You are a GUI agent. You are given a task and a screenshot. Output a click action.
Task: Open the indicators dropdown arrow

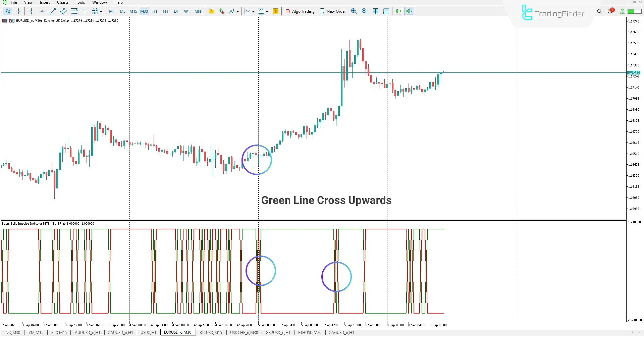tap(238, 11)
